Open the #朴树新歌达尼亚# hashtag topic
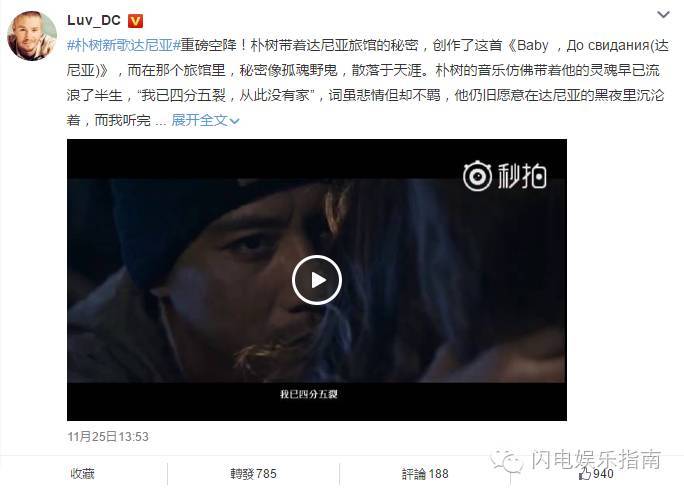 [123, 45]
